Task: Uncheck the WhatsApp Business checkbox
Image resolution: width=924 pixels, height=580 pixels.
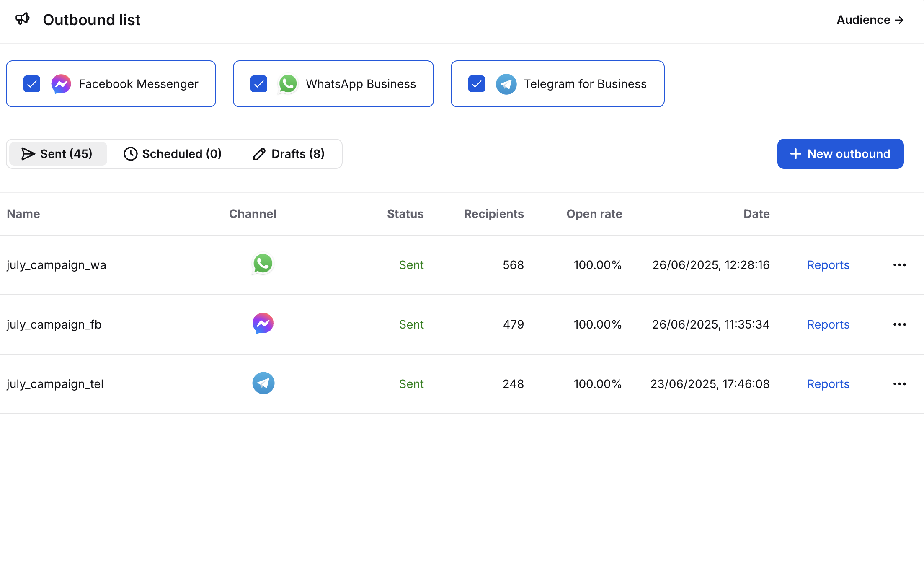Action: pyautogui.click(x=259, y=84)
